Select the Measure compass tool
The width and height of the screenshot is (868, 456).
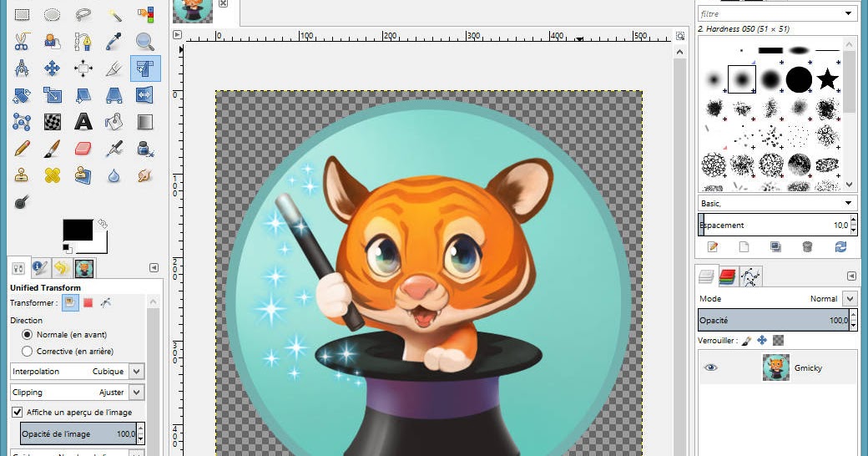pyautogui.click(x=22, y=68)
